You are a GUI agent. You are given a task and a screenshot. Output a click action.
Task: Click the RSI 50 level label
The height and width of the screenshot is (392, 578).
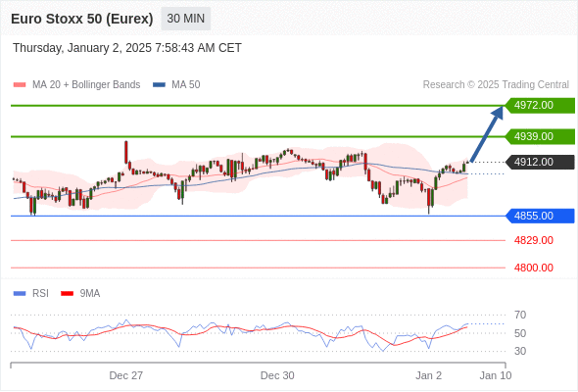(520, 333)
